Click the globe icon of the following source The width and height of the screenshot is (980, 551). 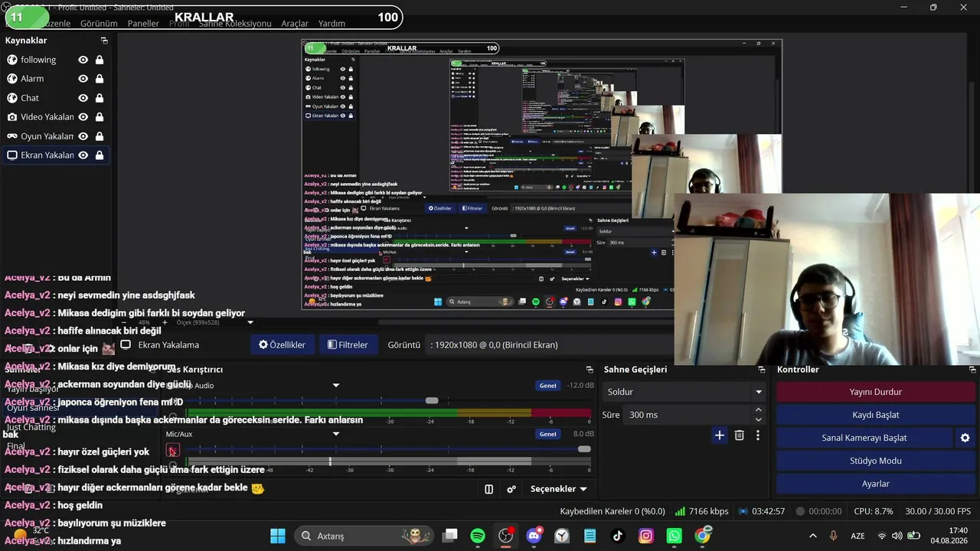12,60
